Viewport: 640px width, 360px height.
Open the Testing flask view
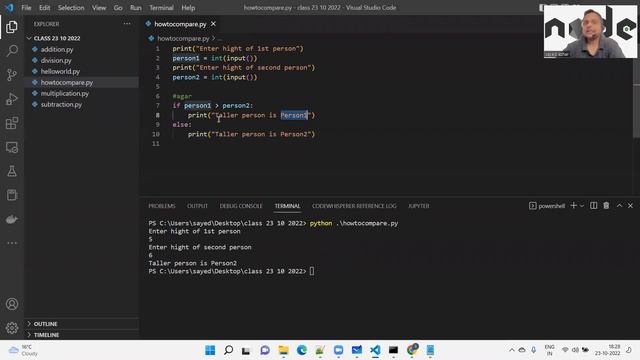pos(12,171)
